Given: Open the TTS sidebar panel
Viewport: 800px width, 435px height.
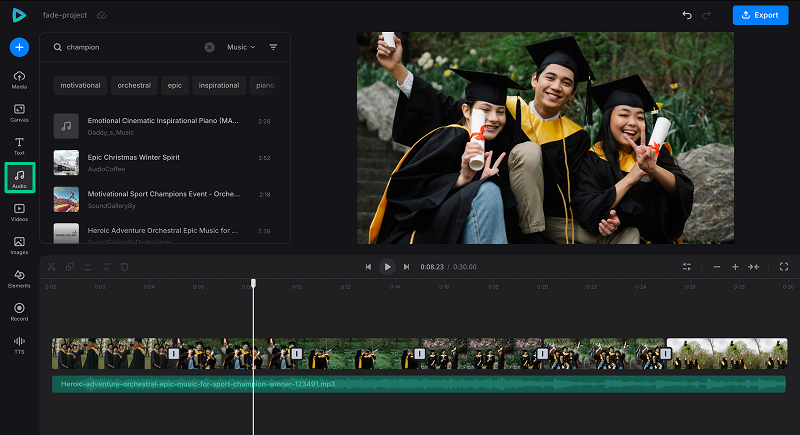Looking at the screenshot, I should [x=19, y=345].
